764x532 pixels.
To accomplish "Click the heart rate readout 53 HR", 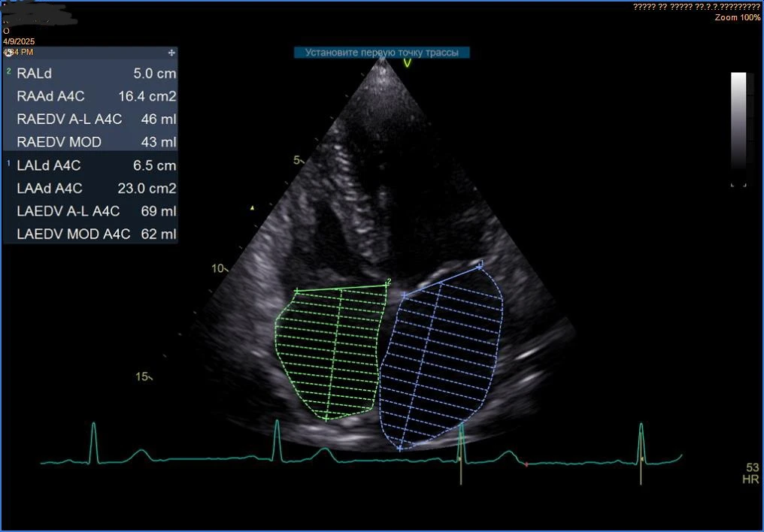I will tap(751, 473).
